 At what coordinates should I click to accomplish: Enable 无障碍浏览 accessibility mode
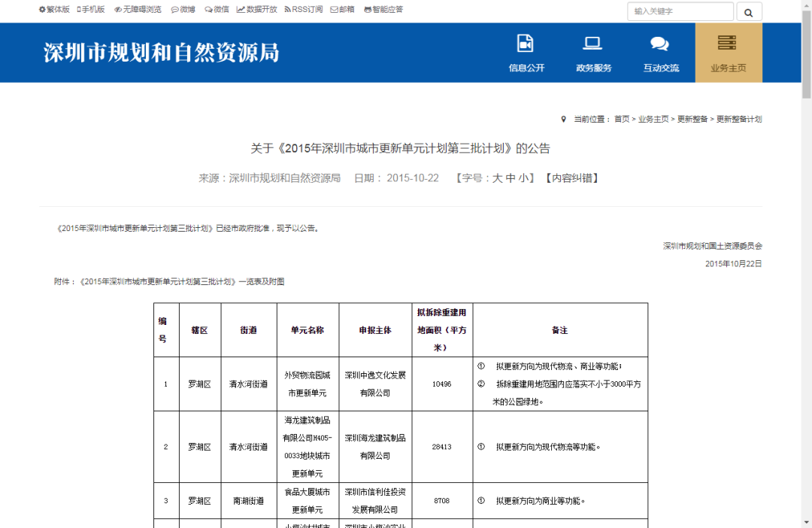point(138,10)
